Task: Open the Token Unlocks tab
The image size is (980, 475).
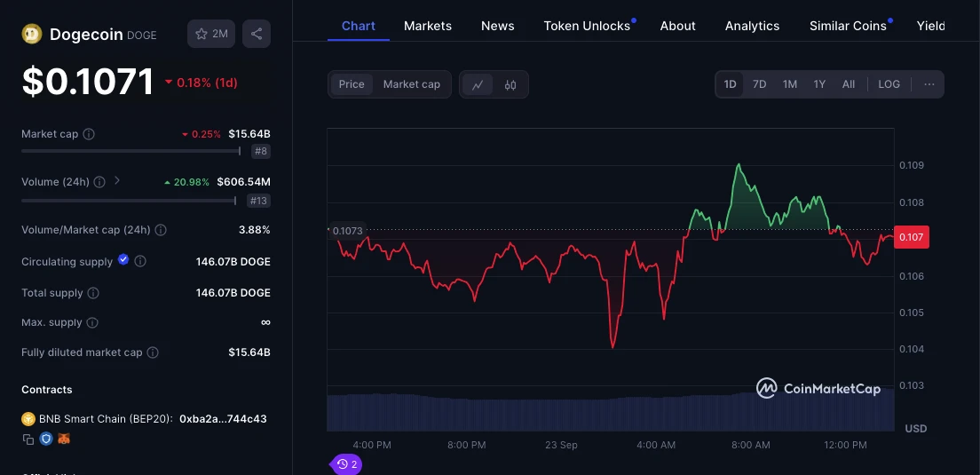Action: tap(587, 26)
